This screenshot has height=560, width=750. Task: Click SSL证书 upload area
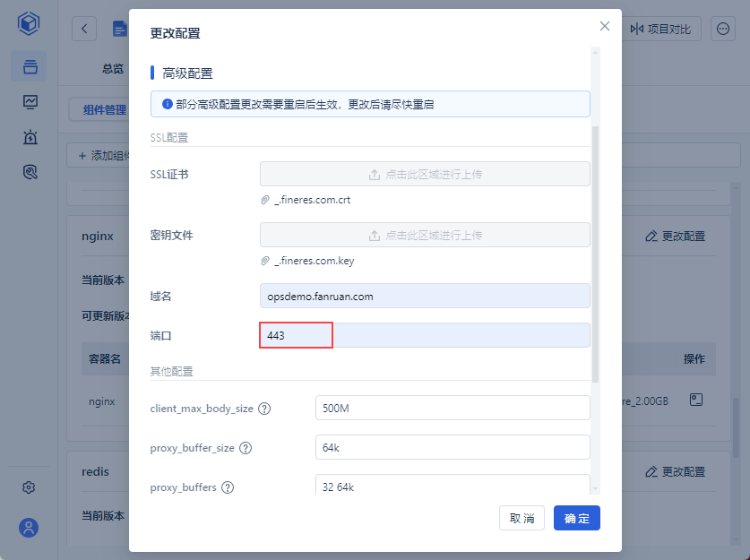click(425, 174)
